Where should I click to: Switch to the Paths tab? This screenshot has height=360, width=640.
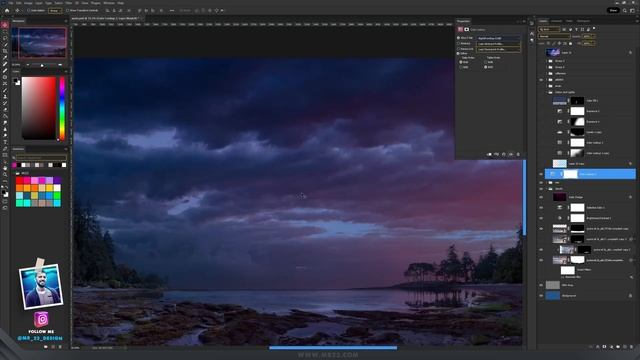(569, 21)
